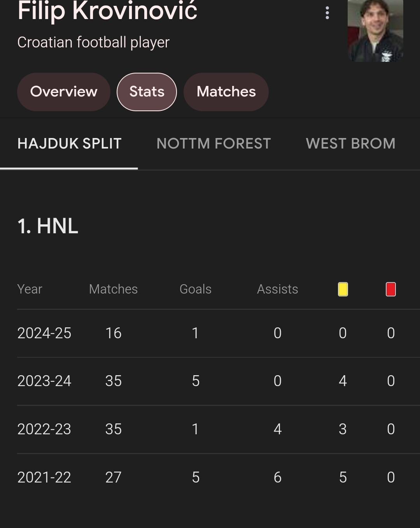Select the Stats chip
This screenshot has height=528, width=420.
click(147, 92)
